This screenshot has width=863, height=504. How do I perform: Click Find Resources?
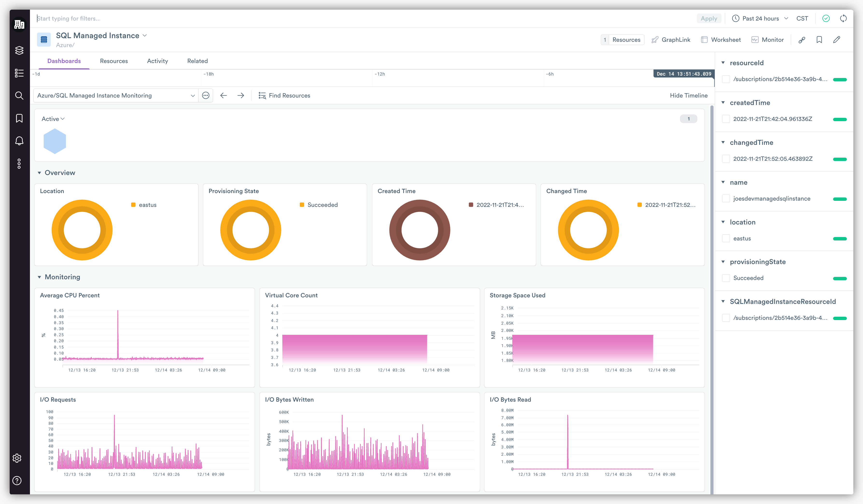point(284,96)
